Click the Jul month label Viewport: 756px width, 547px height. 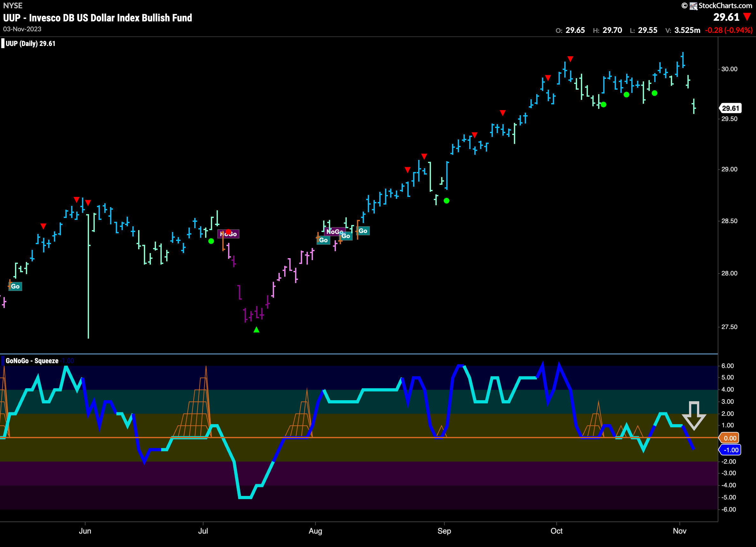tap(203, 531)
